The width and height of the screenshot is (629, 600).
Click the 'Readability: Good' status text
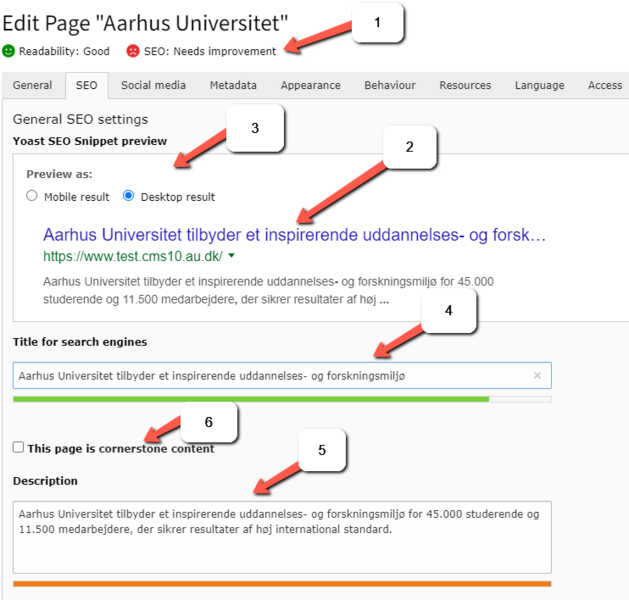(64, 51)
